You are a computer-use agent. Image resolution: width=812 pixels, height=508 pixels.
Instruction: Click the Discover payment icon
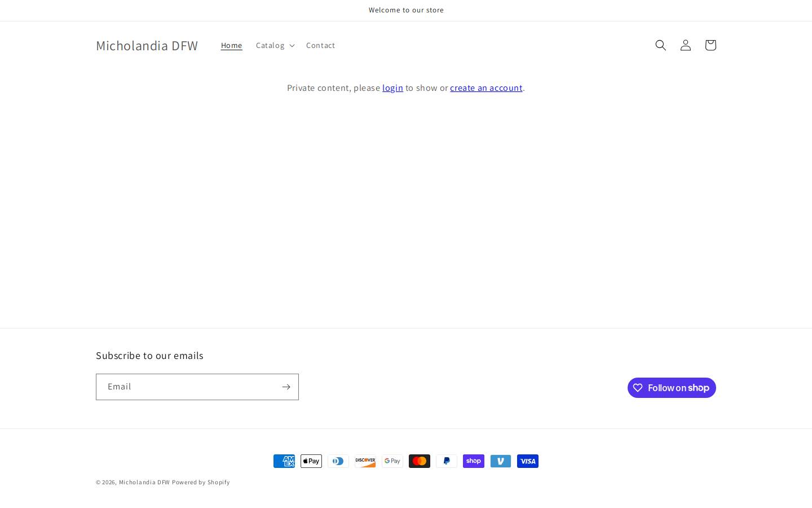(x=365, y=461)
